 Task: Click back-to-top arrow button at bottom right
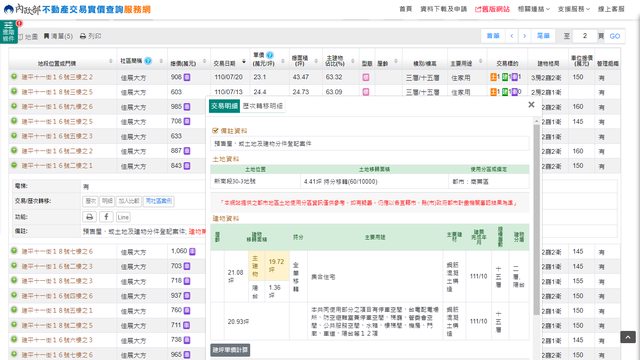point(628,337)
